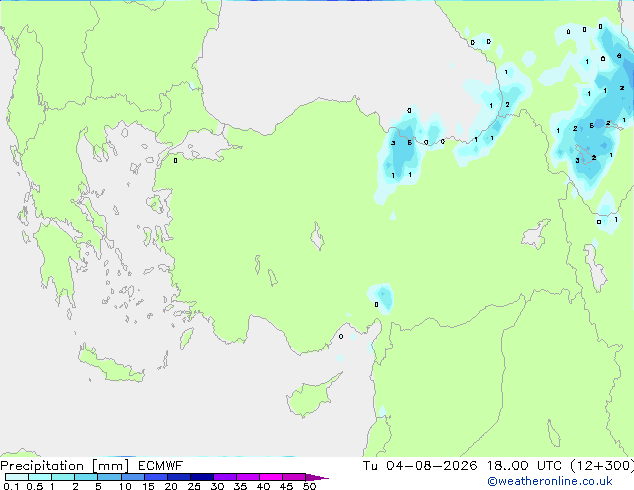Click the '40' legend scale number
The image size is (634, 490).
click(x=263, y=486)
